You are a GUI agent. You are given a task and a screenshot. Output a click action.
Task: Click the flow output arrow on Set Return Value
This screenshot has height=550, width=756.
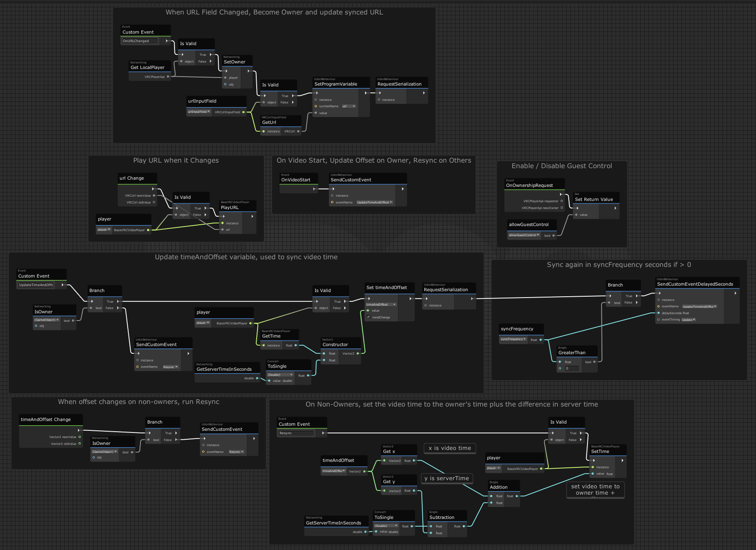615,208
